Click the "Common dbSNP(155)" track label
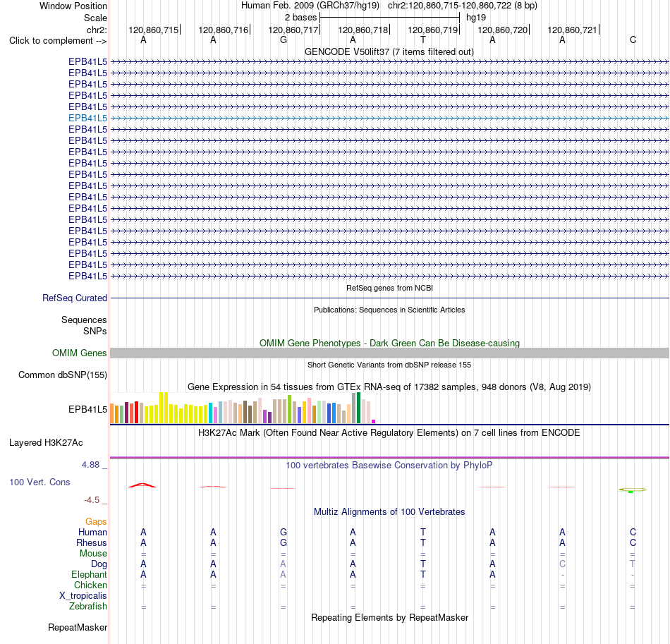This screenshot has width=670, height=644. coord(62,375)
